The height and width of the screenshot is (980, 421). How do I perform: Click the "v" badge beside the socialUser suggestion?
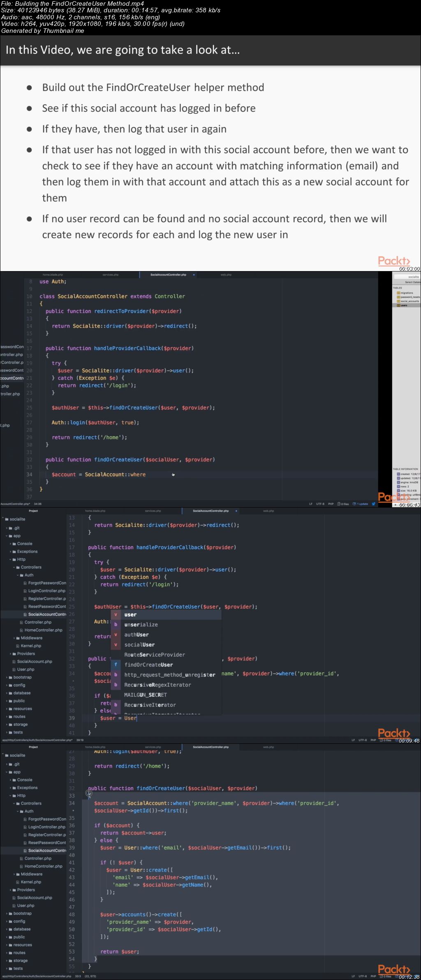[116, 644]
